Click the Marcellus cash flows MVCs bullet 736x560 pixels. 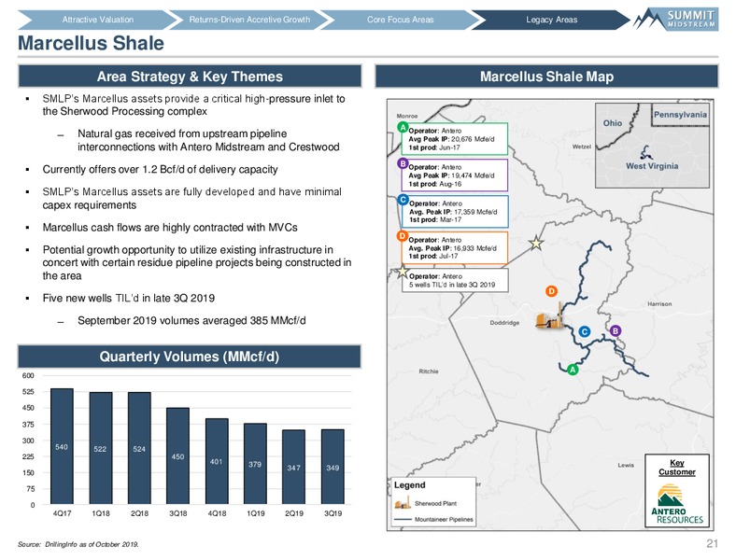[170, 228]
